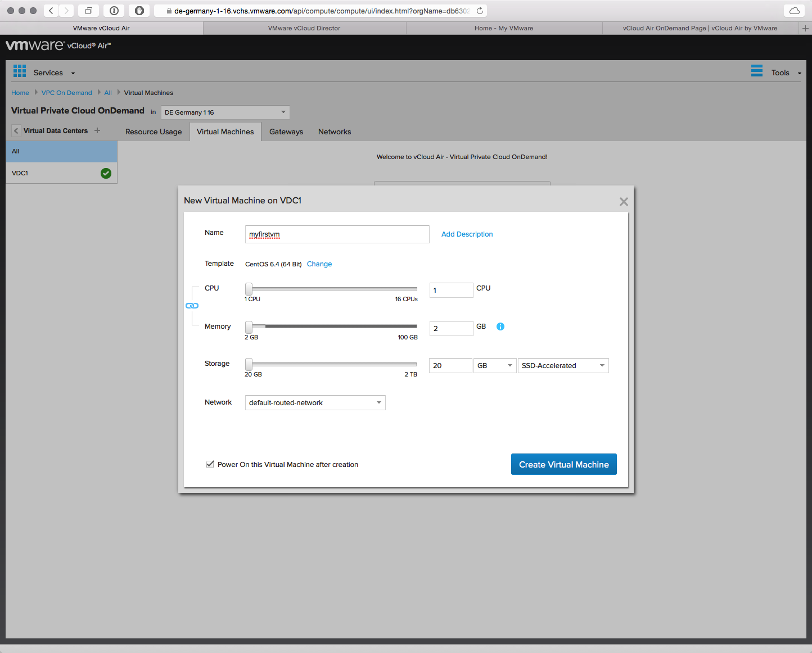Open the DE Germany 1 16 region dropdown
The image size is (812, 653).
point(225,112)
